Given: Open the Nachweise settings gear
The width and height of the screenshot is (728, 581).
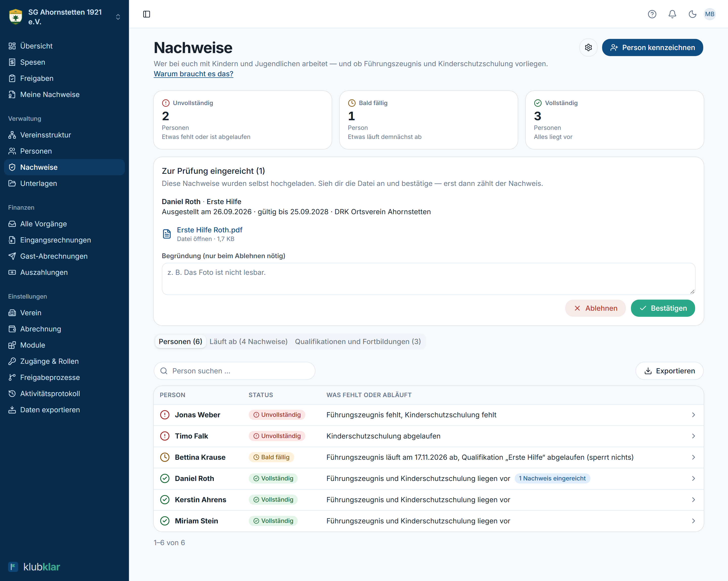Looking at the screenshot, I should [588, 47].
